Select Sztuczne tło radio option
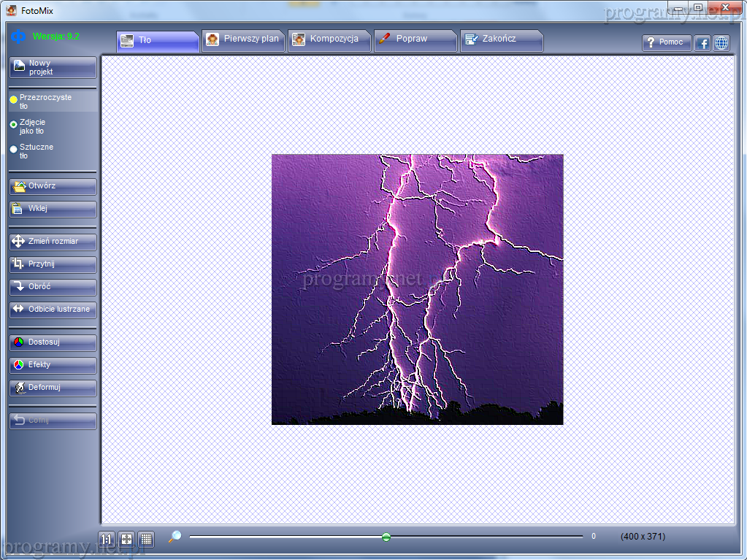Screen dimensions: 747x560 coord(13,150)
